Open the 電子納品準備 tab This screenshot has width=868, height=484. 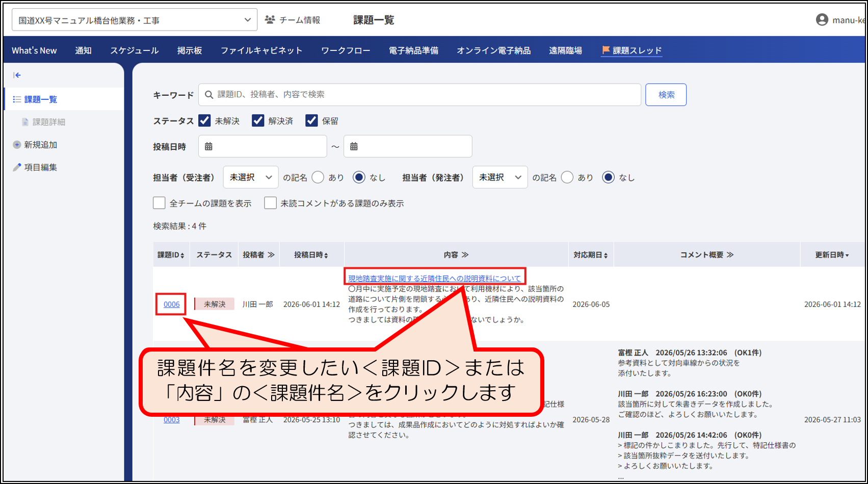coord(413,50)
